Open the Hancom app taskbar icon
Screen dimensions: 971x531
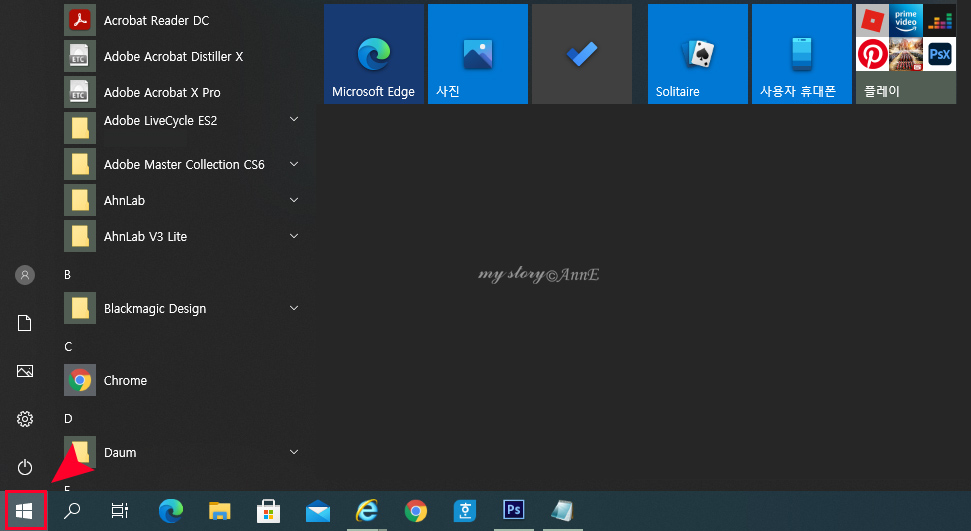pyautogui.click(x=464, y=511)
